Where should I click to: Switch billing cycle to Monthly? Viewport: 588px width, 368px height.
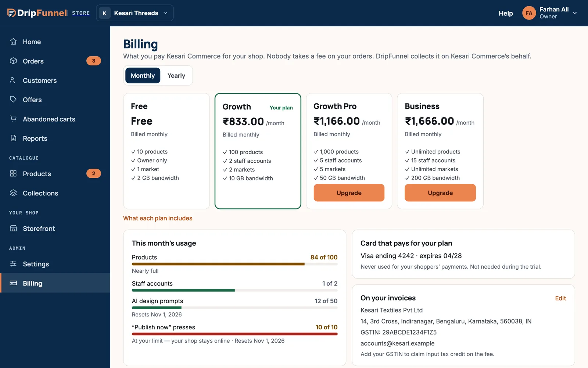click(x=143, y=75)
